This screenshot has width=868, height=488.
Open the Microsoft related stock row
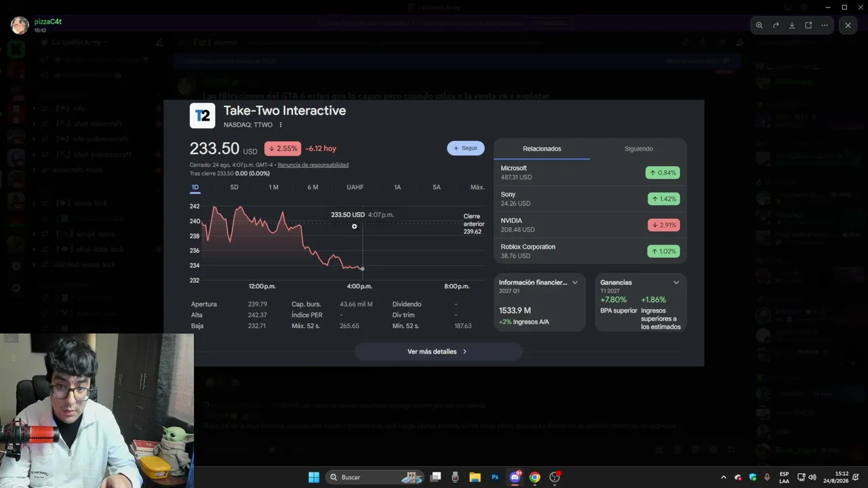(x=590, y=172)
